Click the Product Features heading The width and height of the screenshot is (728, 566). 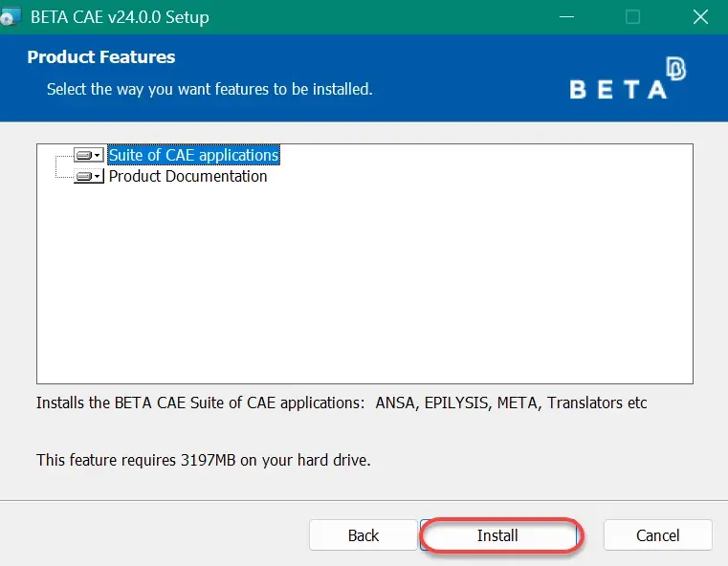click(x=101, y=57)
